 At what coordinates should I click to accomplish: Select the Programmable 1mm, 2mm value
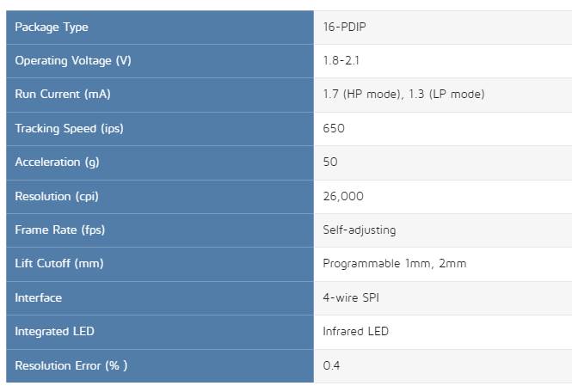[x=395, y=263]
